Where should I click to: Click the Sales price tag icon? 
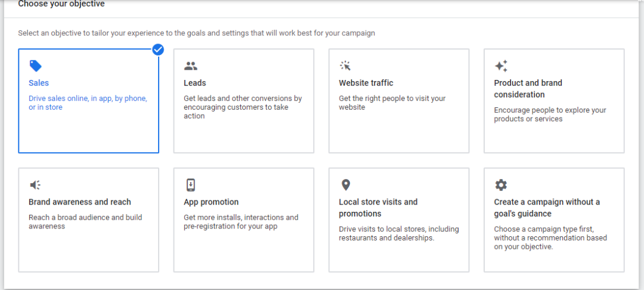point(35,66)
